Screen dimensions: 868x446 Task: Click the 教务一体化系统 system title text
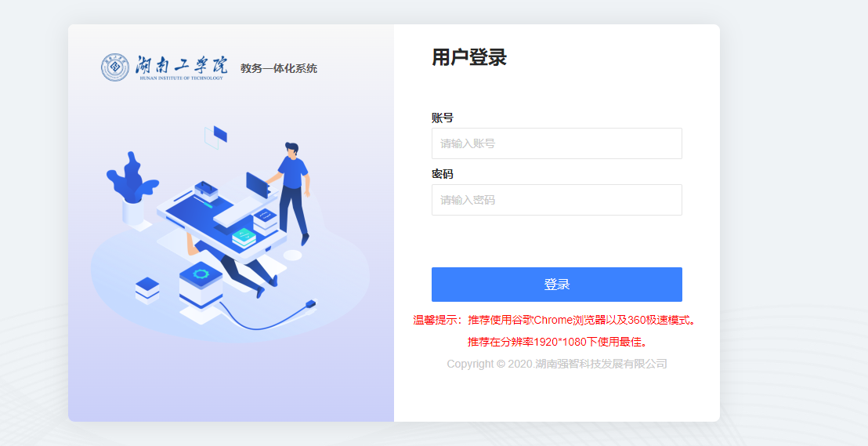click(278, 69)
